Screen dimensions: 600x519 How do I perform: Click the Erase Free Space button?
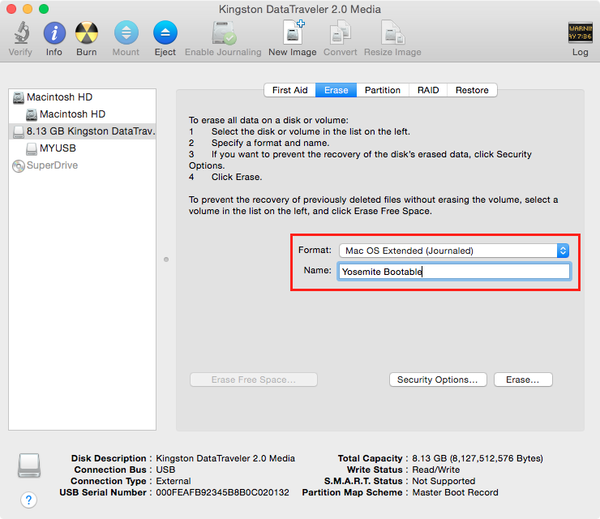(x=254, y=380)
